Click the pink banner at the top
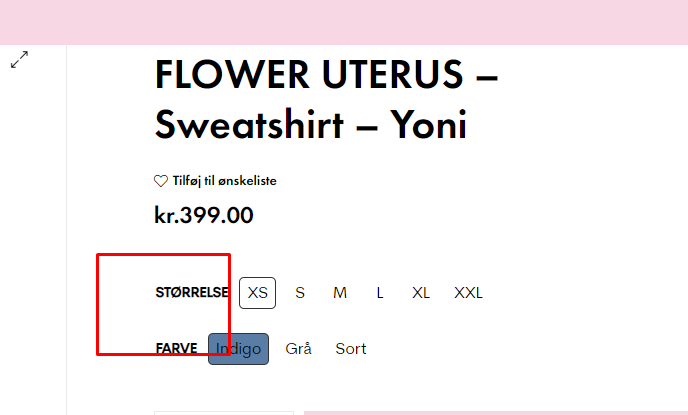 tap(344, 22)
